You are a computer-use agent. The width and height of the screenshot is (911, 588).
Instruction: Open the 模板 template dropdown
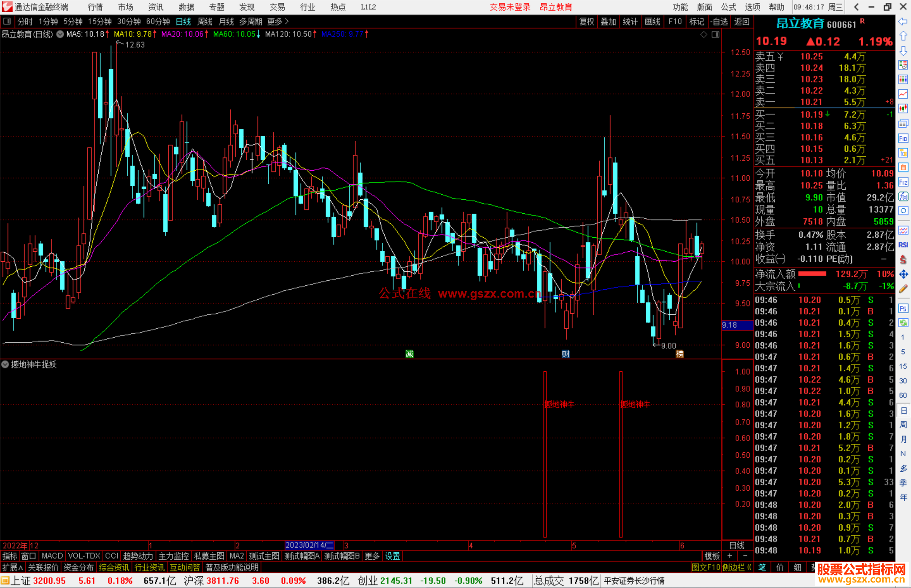[x=712, y=556]
